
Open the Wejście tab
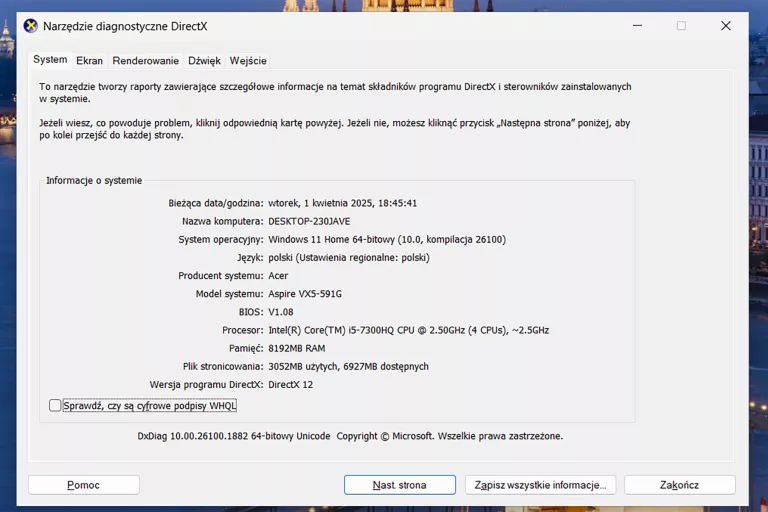pyautogui.click(x=248, y=61)
